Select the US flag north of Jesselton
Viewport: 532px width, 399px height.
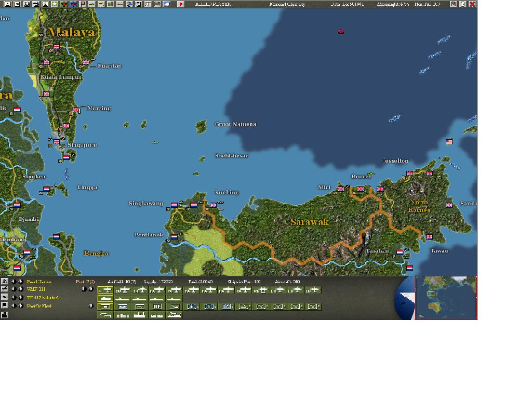449,141
